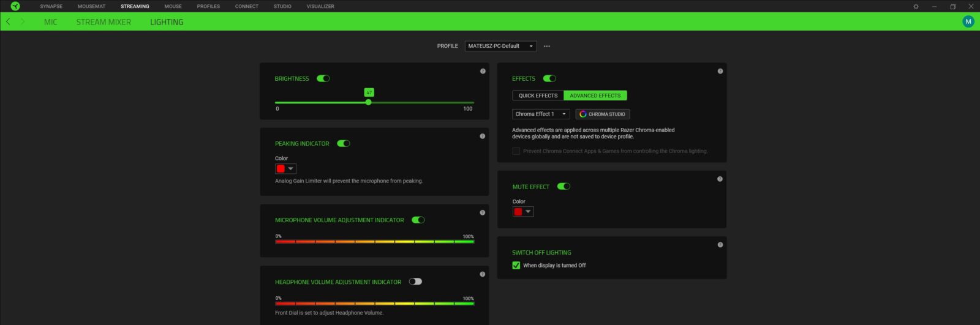Screen dimensions: 980x325
Task: Expand the MATEUSZ-PC-Default profile dropdown
Action: (x=500, y=46)
